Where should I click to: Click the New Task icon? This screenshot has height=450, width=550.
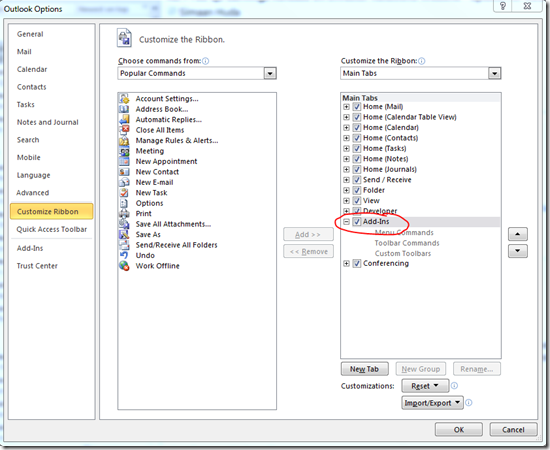[x=124, y=193]
